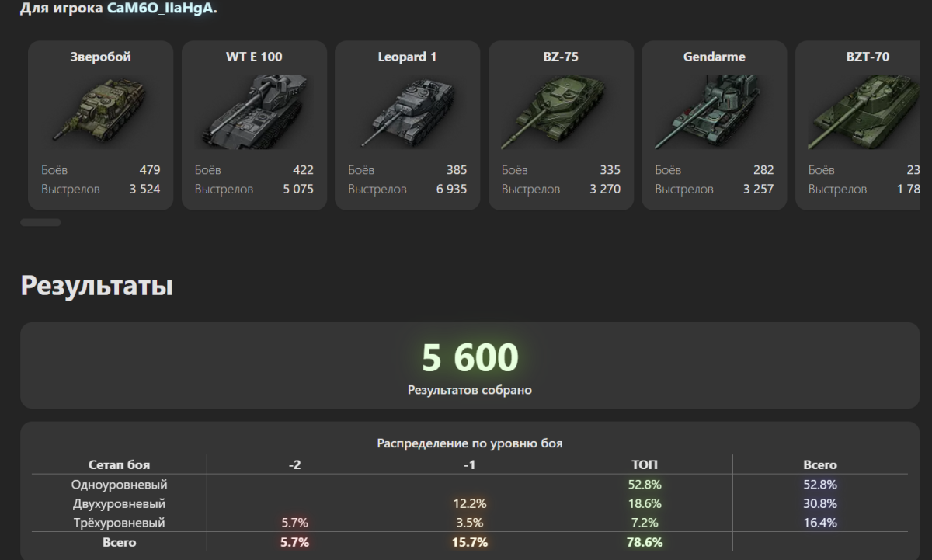Select the Трёхуровневый table row label

coord(119,523)
